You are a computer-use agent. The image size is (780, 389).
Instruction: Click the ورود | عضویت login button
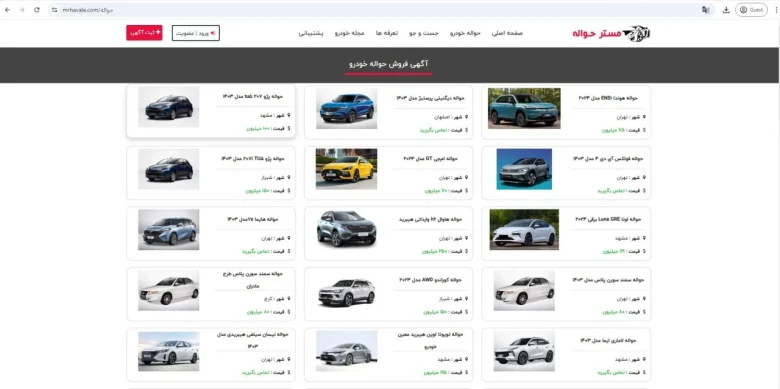(195, 33)
